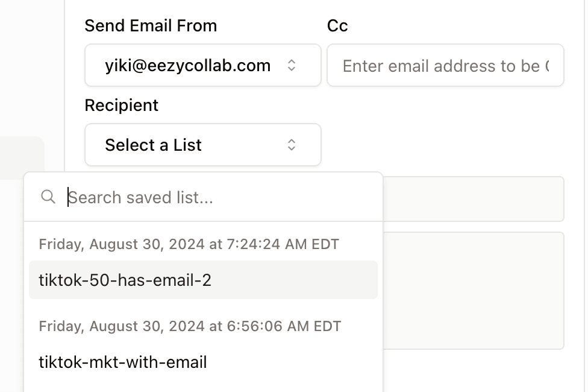The width and height of the screenshot is (588, 392).
Task: Collapse the Select a List dropdown
Action: point(202,145)
